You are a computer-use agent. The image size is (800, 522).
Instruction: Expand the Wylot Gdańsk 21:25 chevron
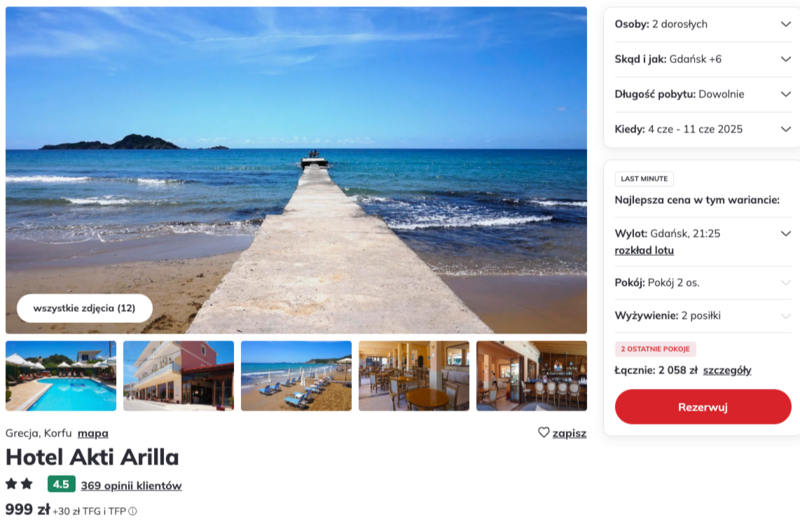786,234
